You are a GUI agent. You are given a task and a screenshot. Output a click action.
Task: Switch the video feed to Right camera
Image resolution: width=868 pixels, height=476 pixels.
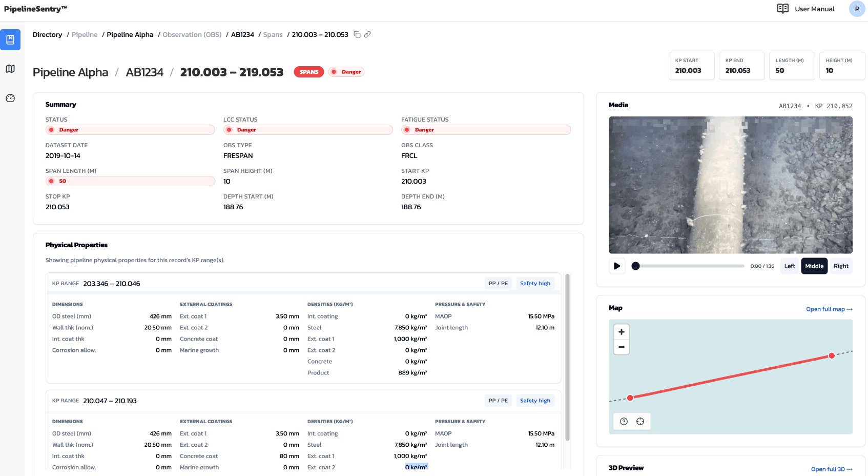coord(841,266)
